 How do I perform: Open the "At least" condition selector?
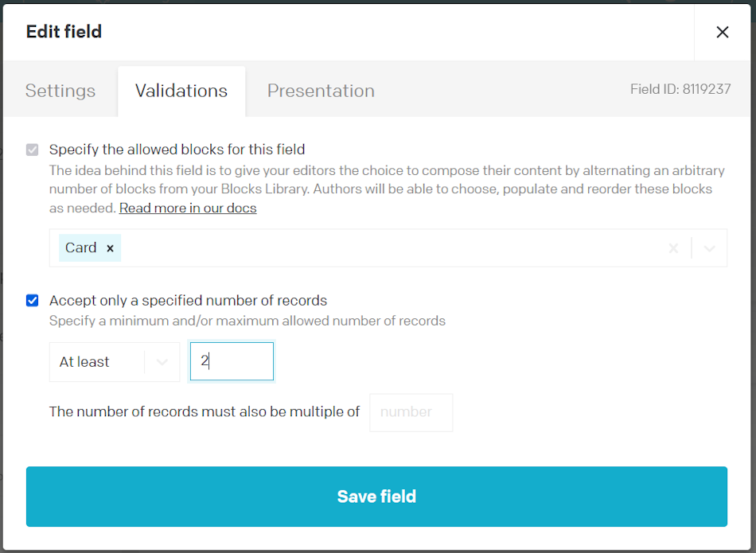pyautogui.click(x=114, y=361)
